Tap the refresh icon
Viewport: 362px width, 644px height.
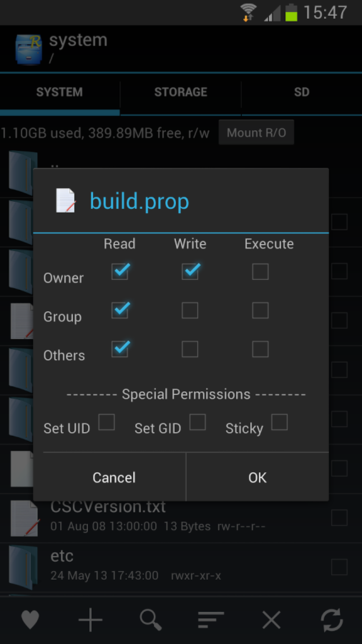331,620
